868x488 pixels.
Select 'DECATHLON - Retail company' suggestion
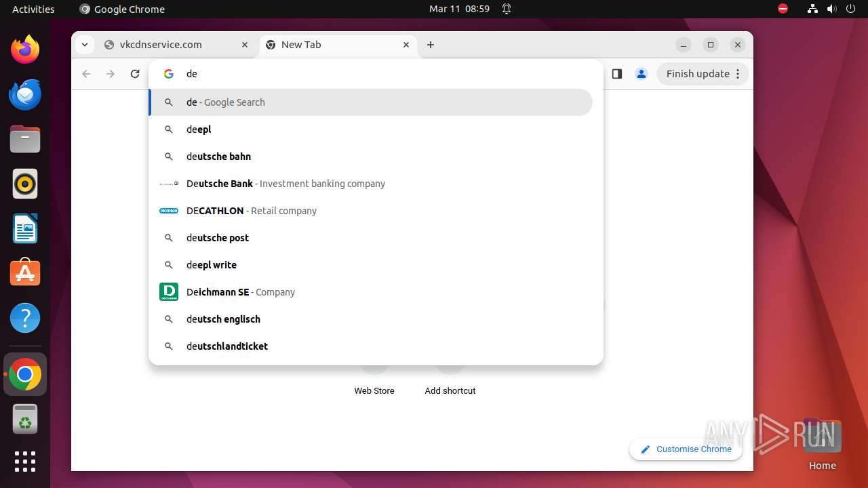[370, 211]
